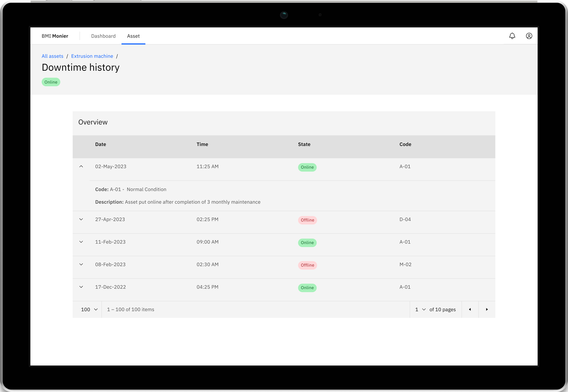Open the user profile avatar icon

[x=529, y=36]
